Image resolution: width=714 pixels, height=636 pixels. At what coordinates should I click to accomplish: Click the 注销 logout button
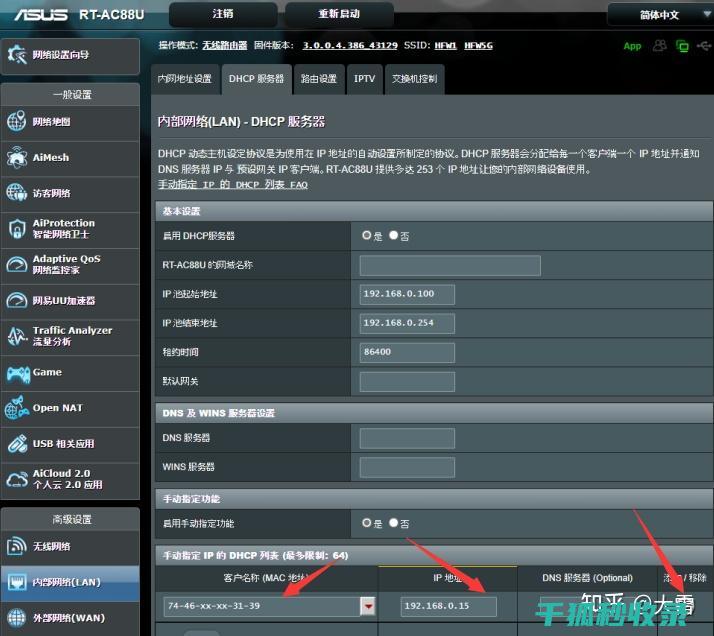click(223, 14)
